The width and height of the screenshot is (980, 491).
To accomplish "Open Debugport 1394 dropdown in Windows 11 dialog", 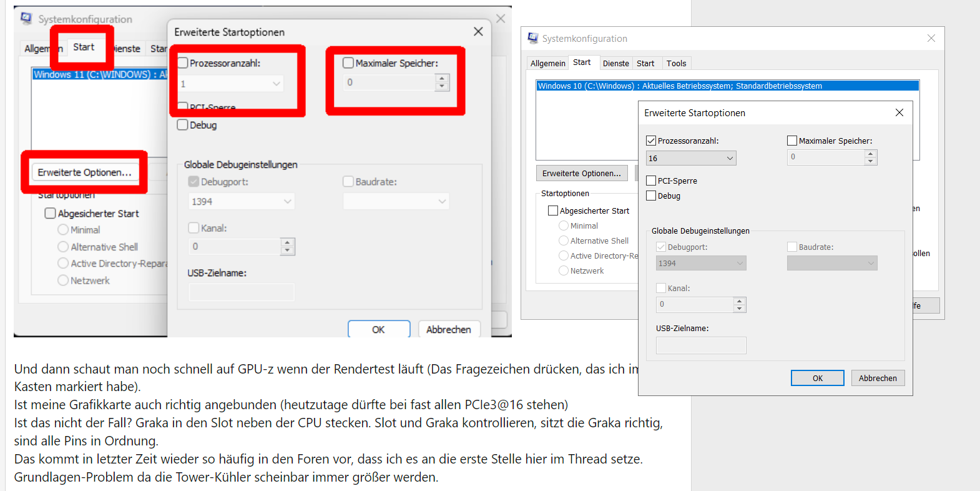I will [242, 201].
